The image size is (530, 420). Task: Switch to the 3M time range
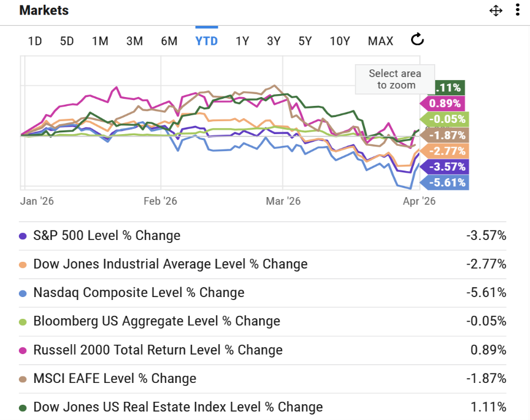click(134, 41)
